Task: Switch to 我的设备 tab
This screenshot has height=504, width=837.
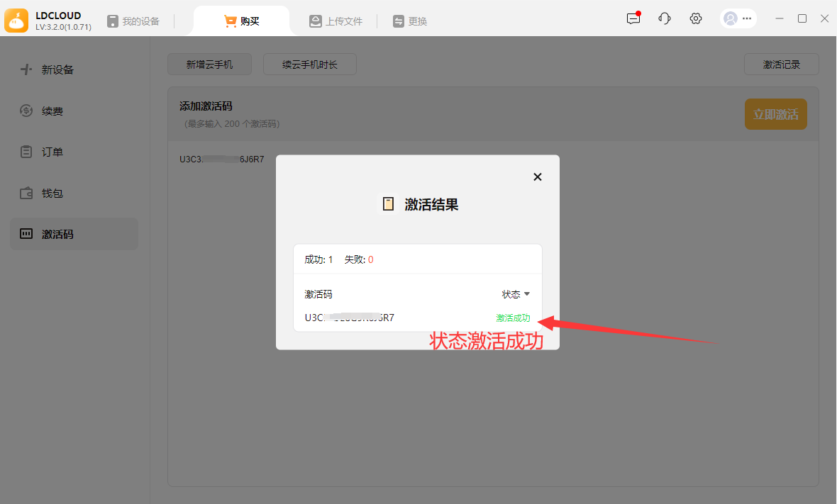Action: click(x=133, y=21)
